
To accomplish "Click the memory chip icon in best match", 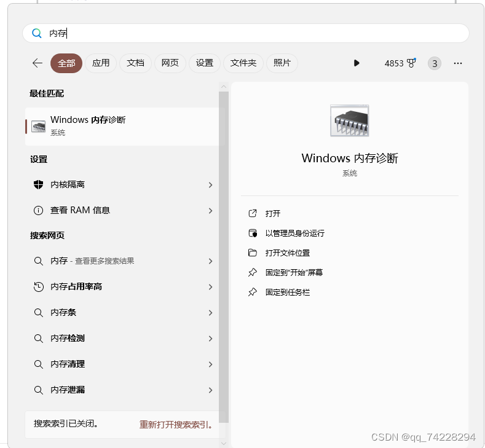I will [38, 127].
